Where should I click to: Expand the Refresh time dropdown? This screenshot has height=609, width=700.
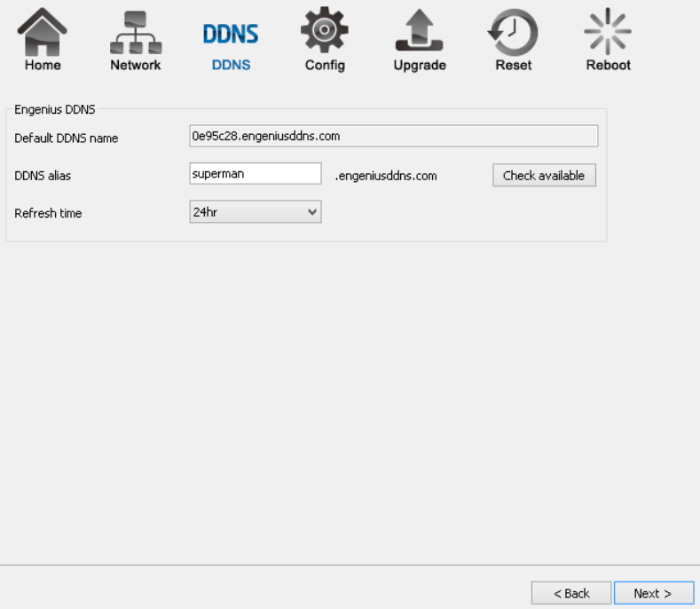(x=256, y=212)
